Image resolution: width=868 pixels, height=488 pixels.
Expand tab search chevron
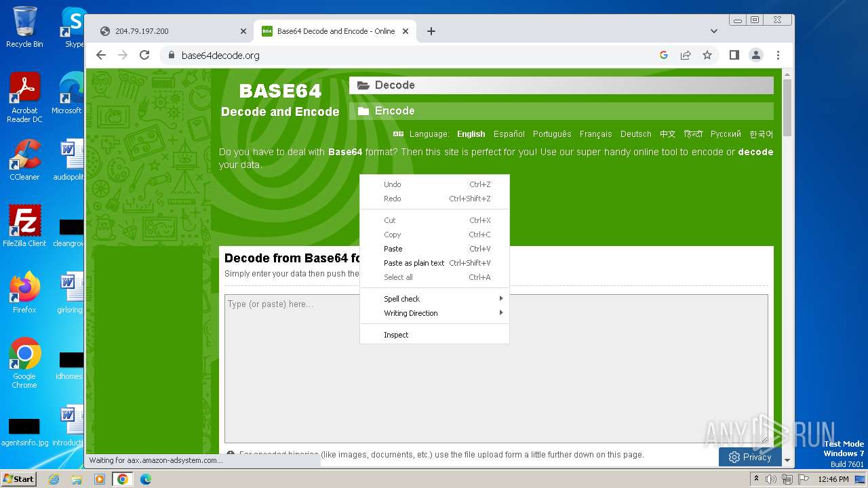pyautogui.click(x=713, y=31)
